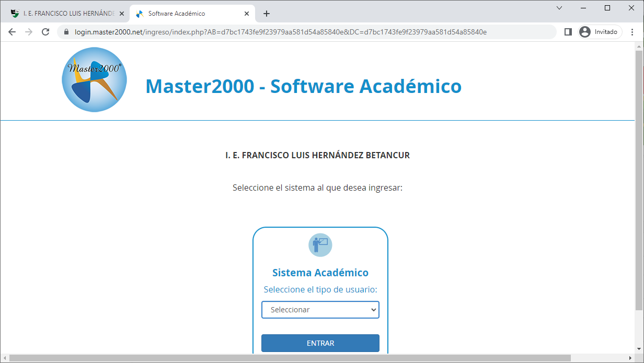Click the Sistema Académico title

[x=320, y=273]
